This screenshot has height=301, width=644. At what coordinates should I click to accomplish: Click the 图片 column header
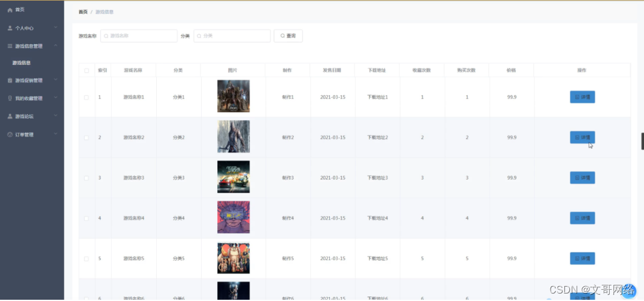click(x=233, y=70)
